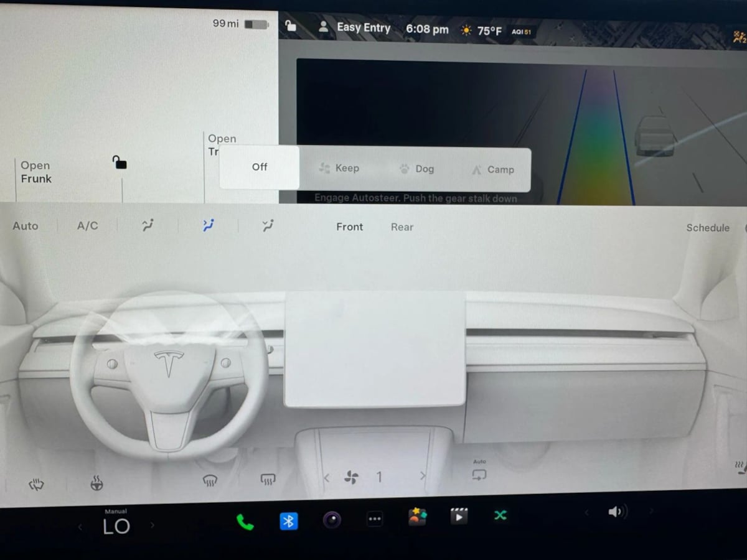This screenshot has height=560, width=747.
Task: Launch the dashcam camera app
Action: point(332,520)
